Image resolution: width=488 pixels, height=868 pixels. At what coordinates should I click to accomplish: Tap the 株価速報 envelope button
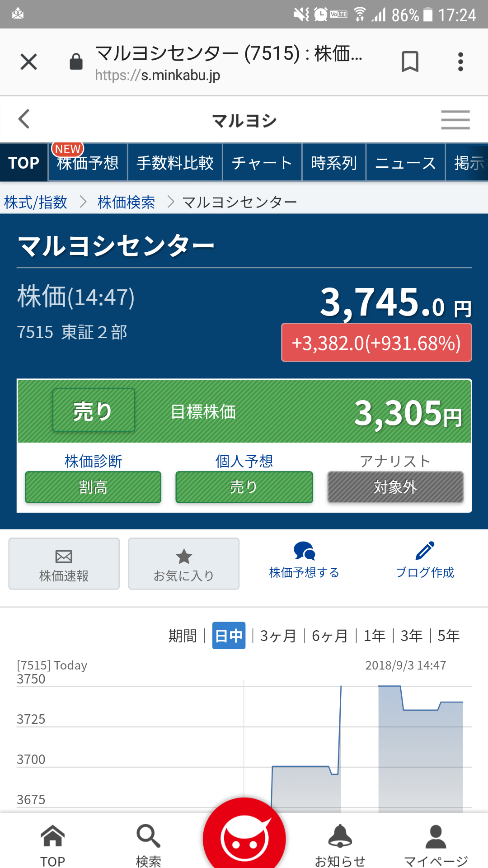64,564
